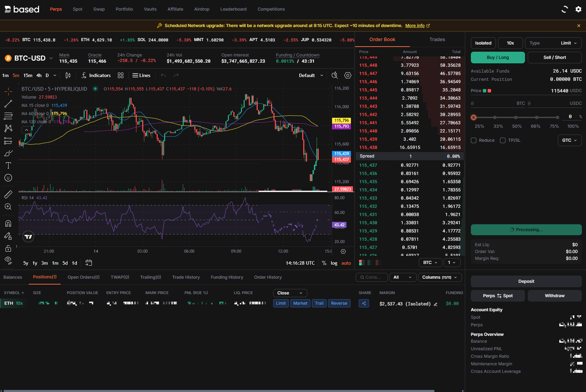
Task: Activate the zoom in tool
Action: point(8,207)
